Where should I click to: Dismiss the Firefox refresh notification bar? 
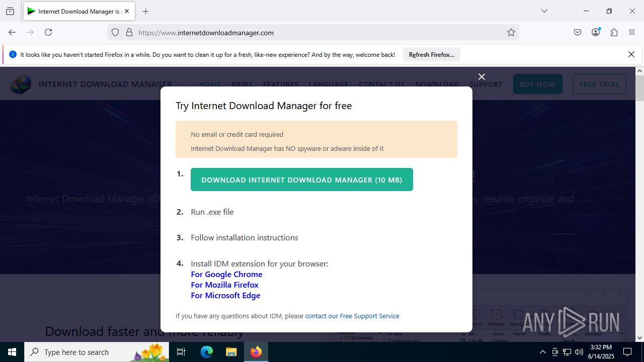pyautogui.click(x=631, y=54)
